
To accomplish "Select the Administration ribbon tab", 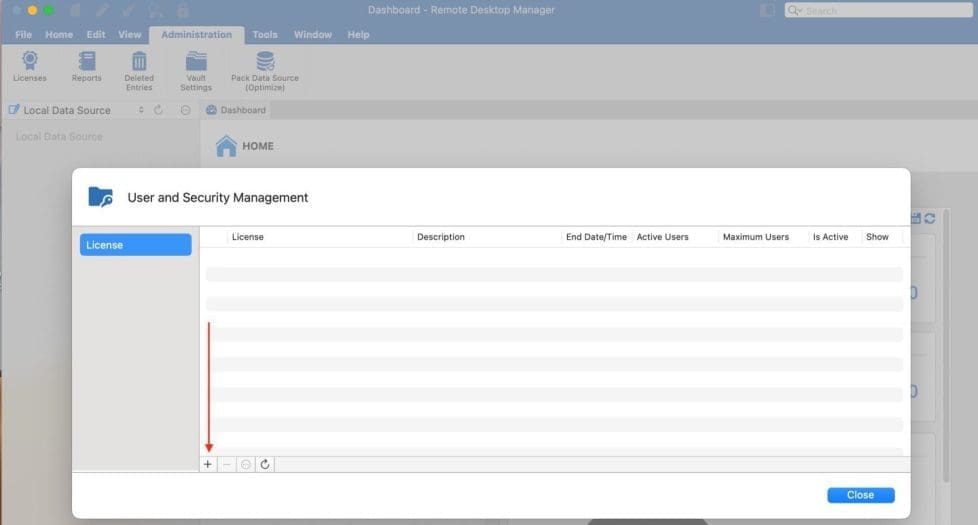I will point(196,35).
